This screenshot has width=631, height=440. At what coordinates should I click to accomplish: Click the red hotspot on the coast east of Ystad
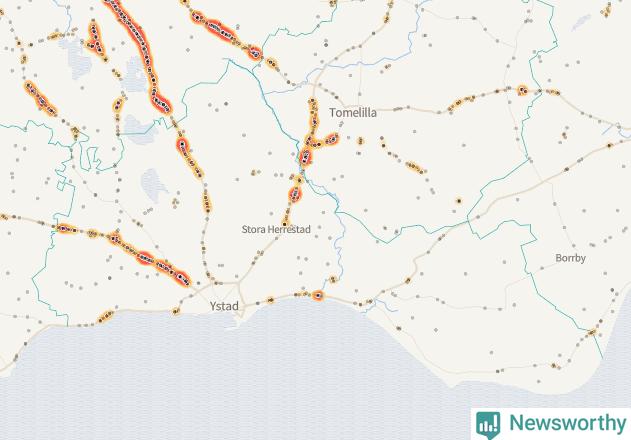(318, 295)
